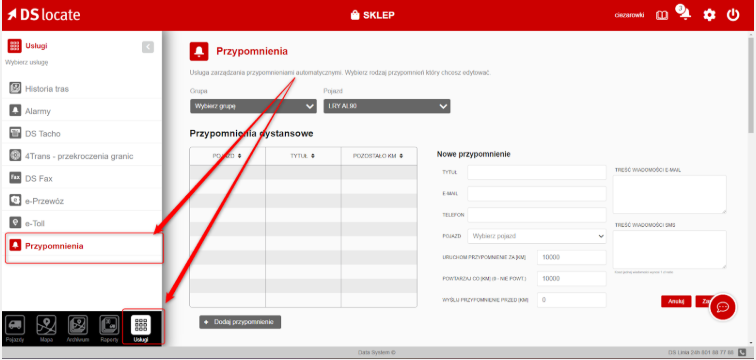
Task: Click the DS Fax icon
Action: [15, 178]
